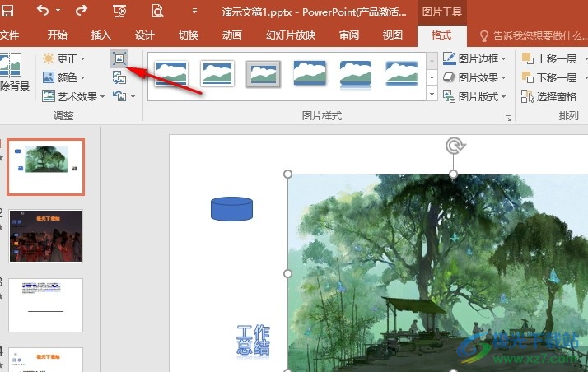Select the blue cylinder shape on slide

[231, 209]
